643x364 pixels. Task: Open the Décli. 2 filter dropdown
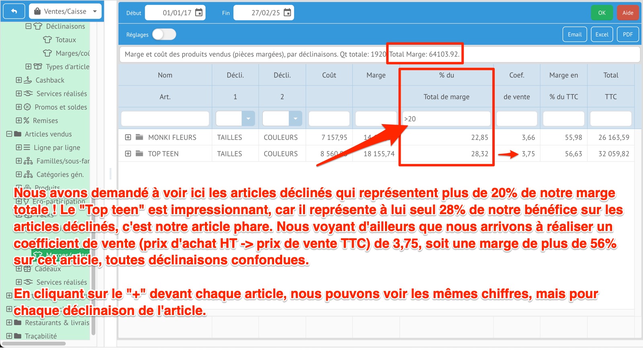pyautogui.click(x=295, y=119)
